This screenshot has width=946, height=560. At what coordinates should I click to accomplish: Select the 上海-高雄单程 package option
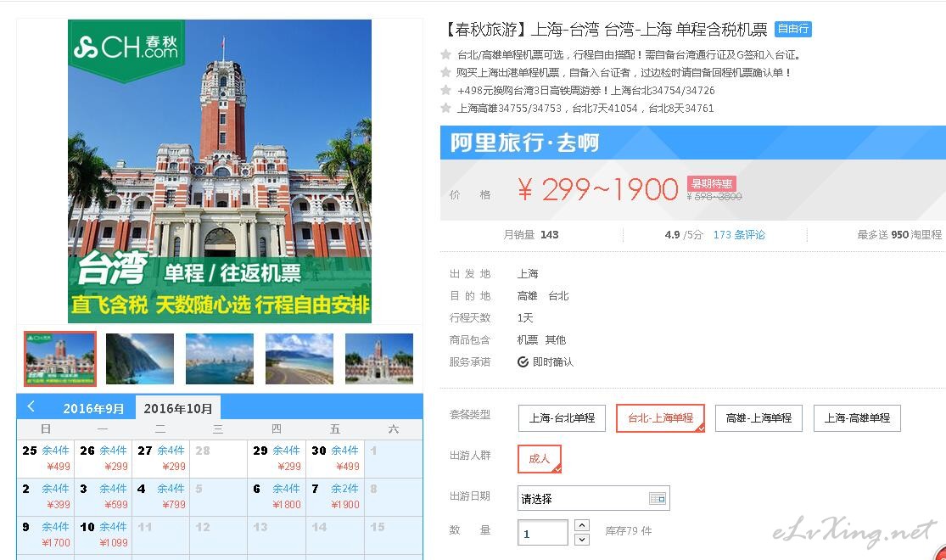click(x=857, y=417)
